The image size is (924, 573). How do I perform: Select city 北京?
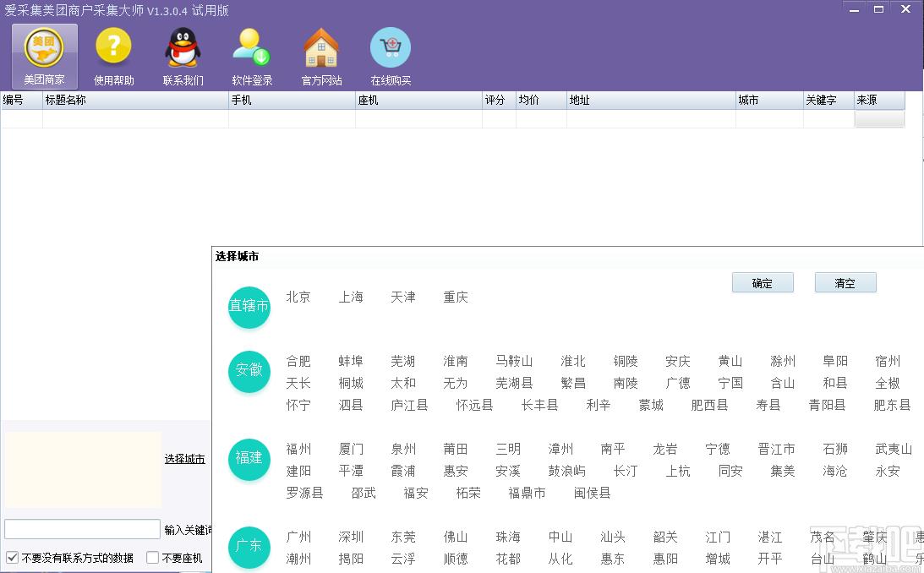coord(298,297)
